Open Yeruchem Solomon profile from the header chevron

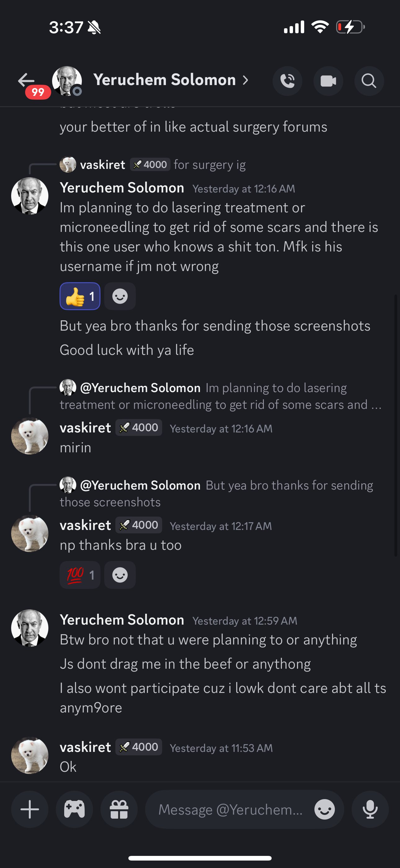click(246, 80)
